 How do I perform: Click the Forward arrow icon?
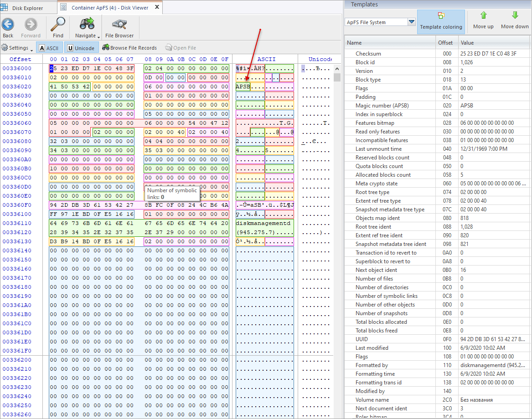tap(31, 25)
